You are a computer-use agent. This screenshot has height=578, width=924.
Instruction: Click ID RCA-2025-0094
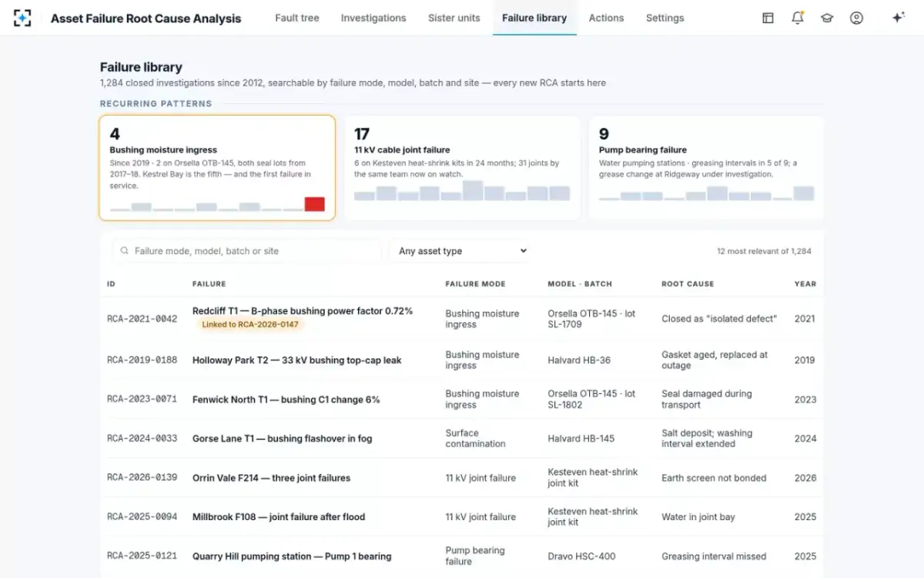tap(142, 517)
